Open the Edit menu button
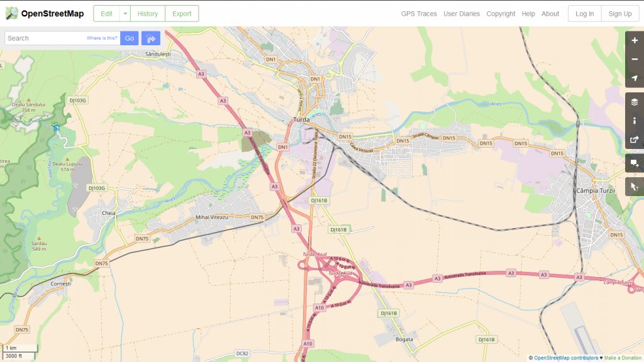Screen dimensions: 644x362 tap(106, 14)
